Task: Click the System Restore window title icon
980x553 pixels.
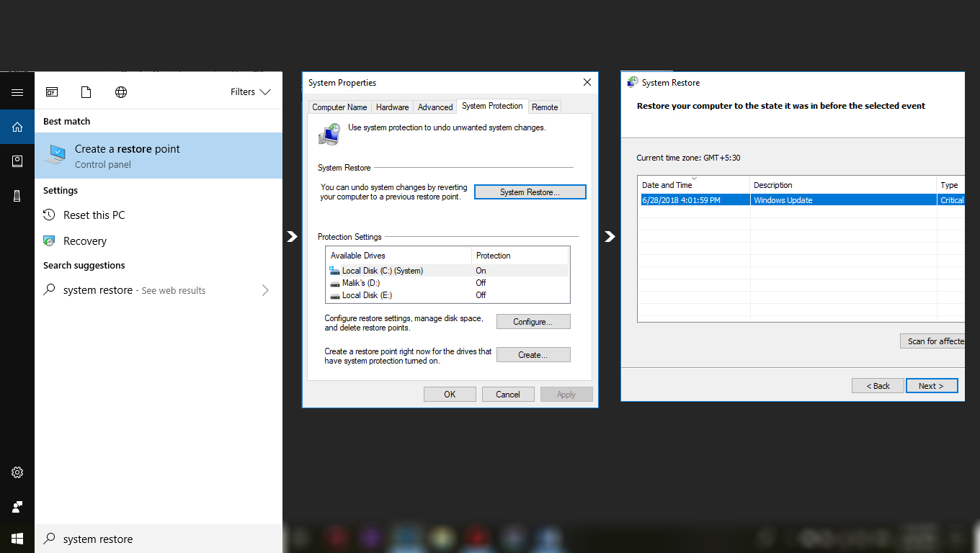Action: point(633,82)
